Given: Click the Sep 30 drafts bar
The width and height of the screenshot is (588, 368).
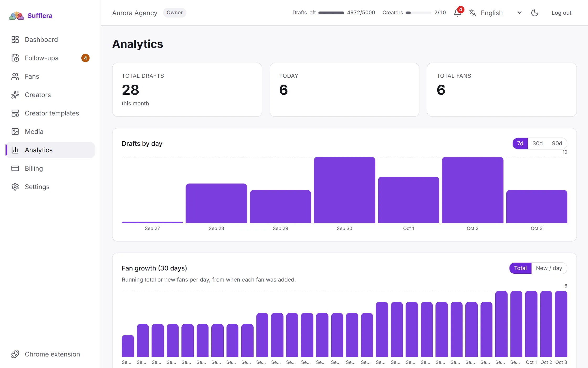Looking at the screenshot, I should tap(344, 190).
